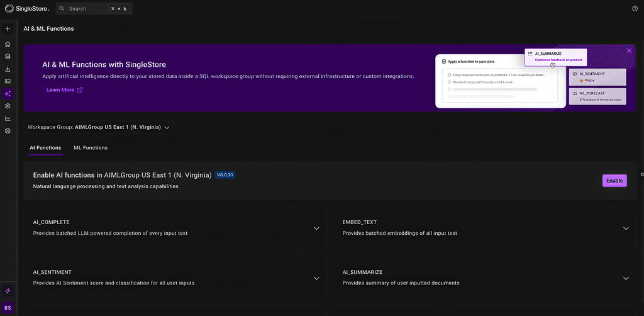Open the database icon in sidebar
Screen dimensions: 644x316
click(x=8, y=57)
